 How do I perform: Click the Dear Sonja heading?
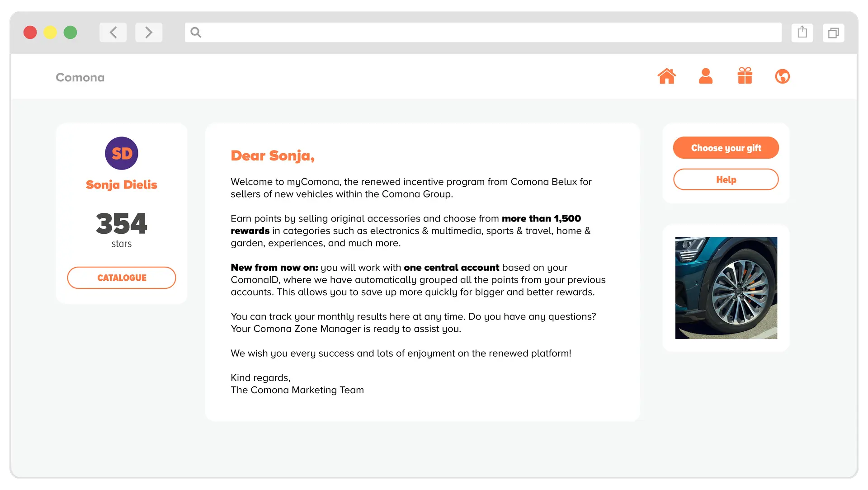point(273,155)
